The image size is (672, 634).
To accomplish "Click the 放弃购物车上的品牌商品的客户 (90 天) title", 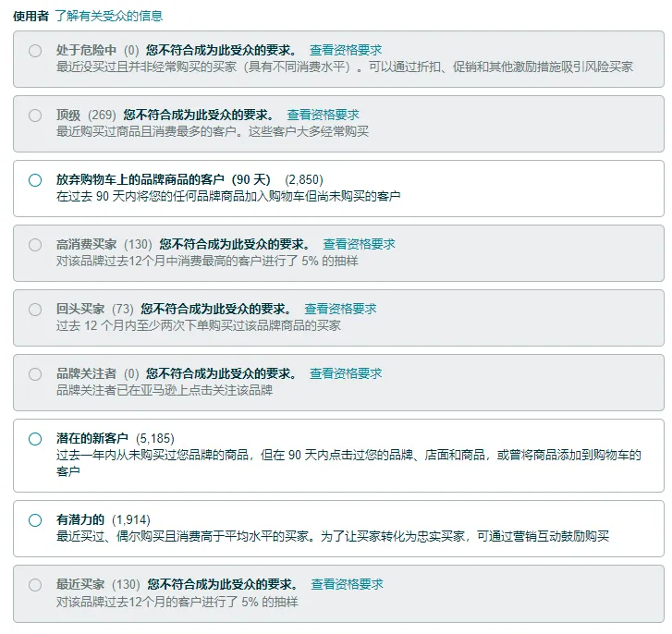I will point(164,179).
